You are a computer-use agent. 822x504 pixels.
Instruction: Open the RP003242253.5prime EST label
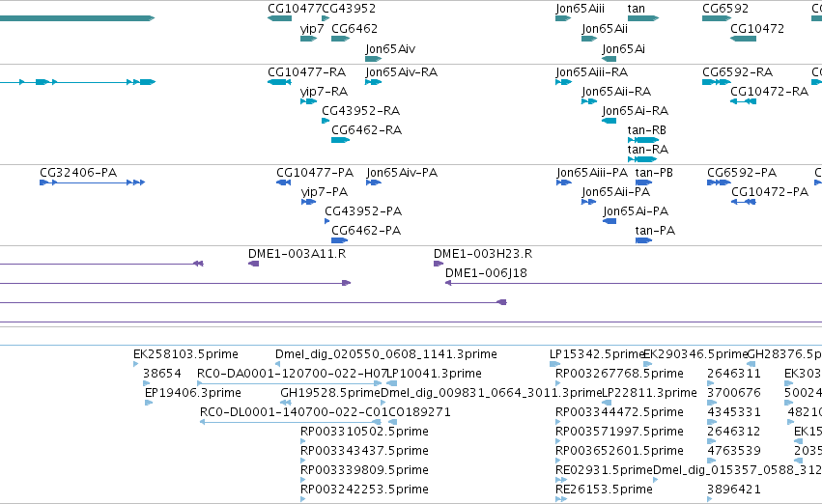click(x=364, y=490)
